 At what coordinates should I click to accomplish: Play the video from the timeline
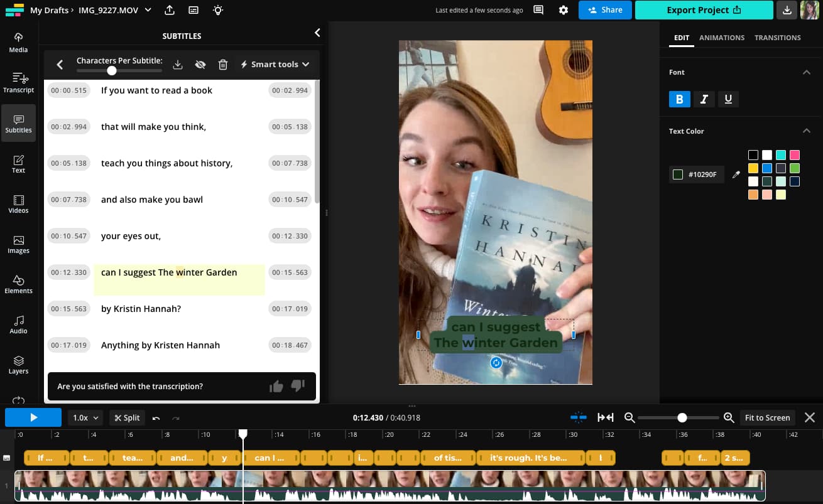(33, 417)
